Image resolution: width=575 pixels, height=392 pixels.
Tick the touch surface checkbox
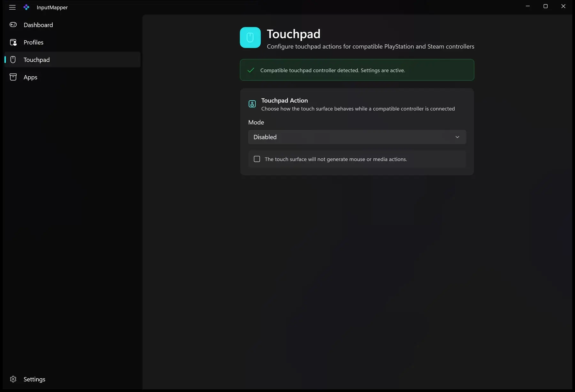tap(257, 159)
